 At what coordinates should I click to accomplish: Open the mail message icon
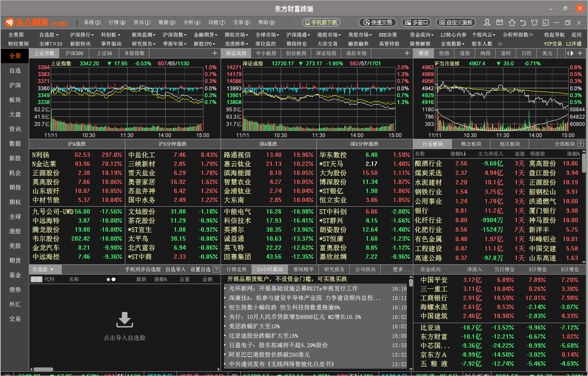click(x=500, y=22)
